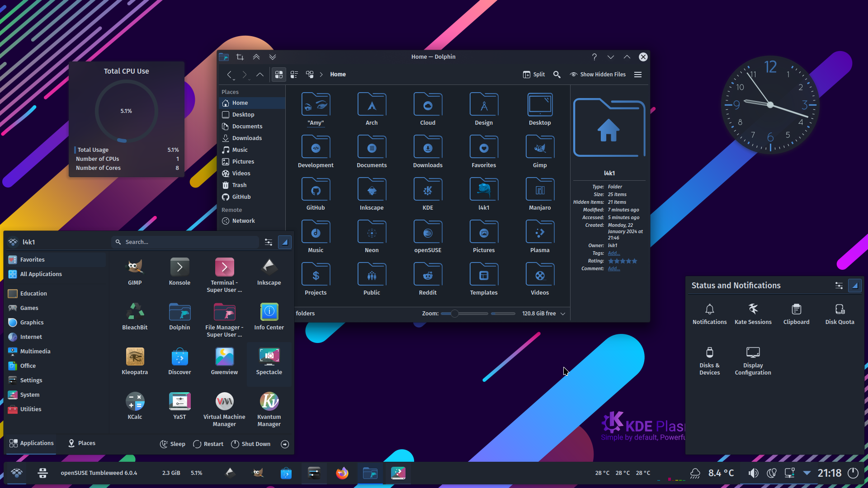This screenshot has width=868, height=488.
Task: Go forward in Dolphin navigation
Action: (x=245, y=75)
